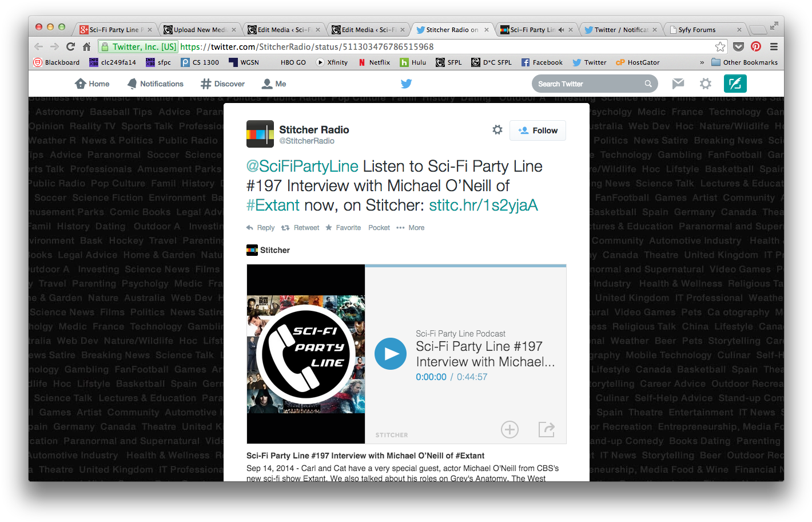Share the episode with the share icon
The width and height of the screenshot is (812, 522).
(547, 429)
